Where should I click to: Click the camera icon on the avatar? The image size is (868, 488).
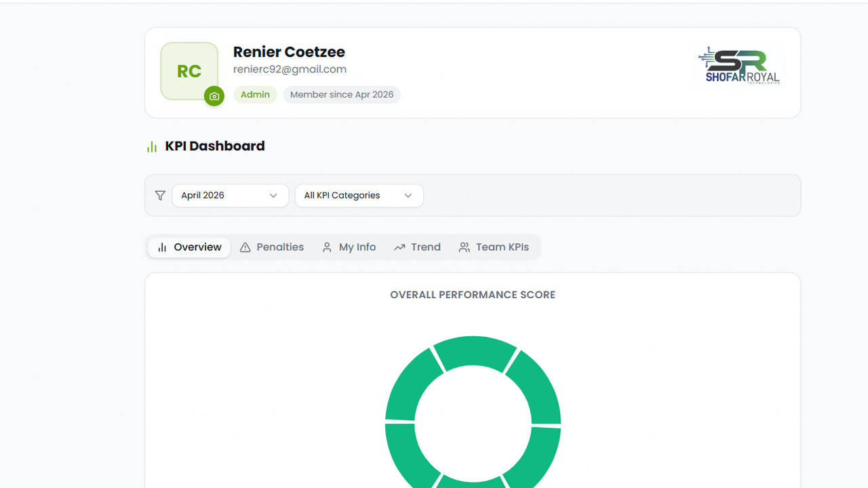[x=214, y=96]
